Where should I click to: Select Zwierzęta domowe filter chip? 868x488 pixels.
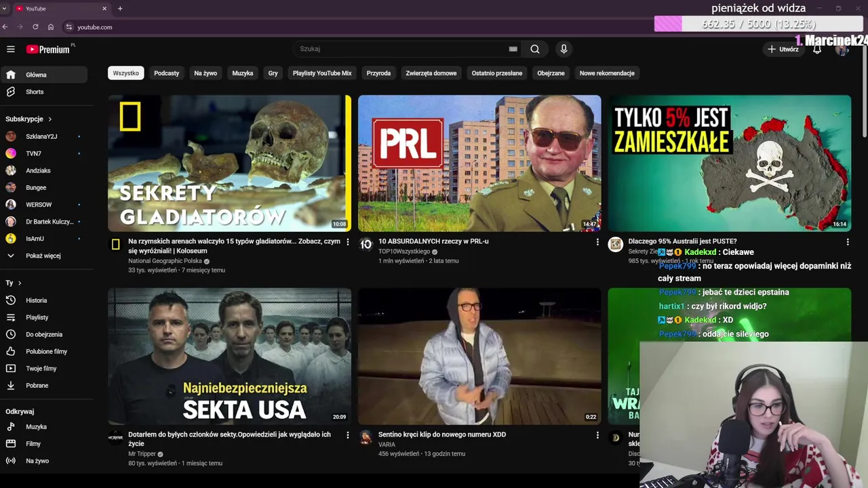pyautogui.click(x=431, y=73)
